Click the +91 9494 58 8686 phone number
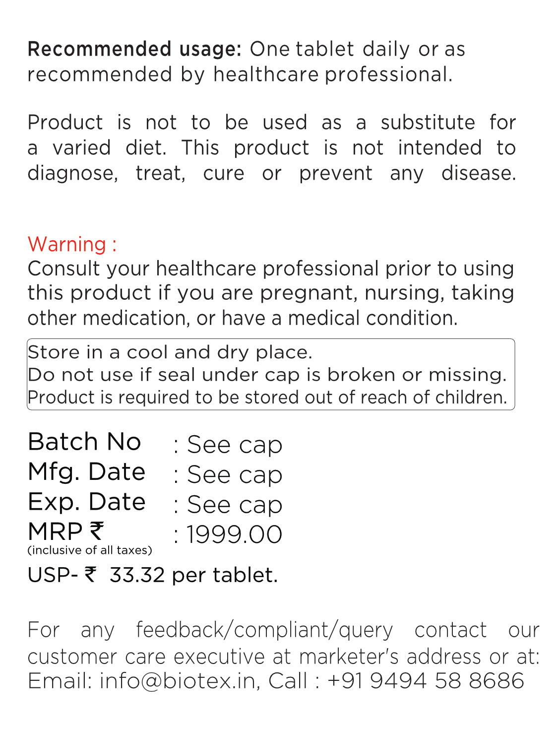Viewport: 560px width, 730px height. pos(426,680)
